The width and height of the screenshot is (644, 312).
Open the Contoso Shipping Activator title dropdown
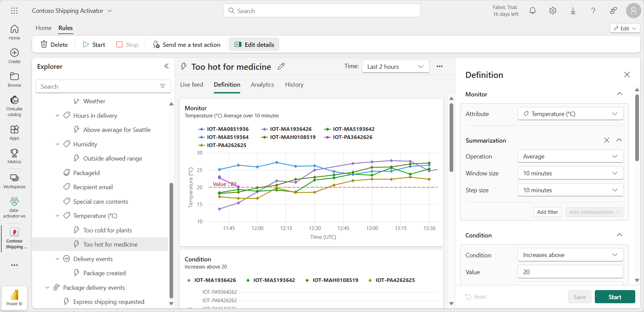click(x=110, y=11)
